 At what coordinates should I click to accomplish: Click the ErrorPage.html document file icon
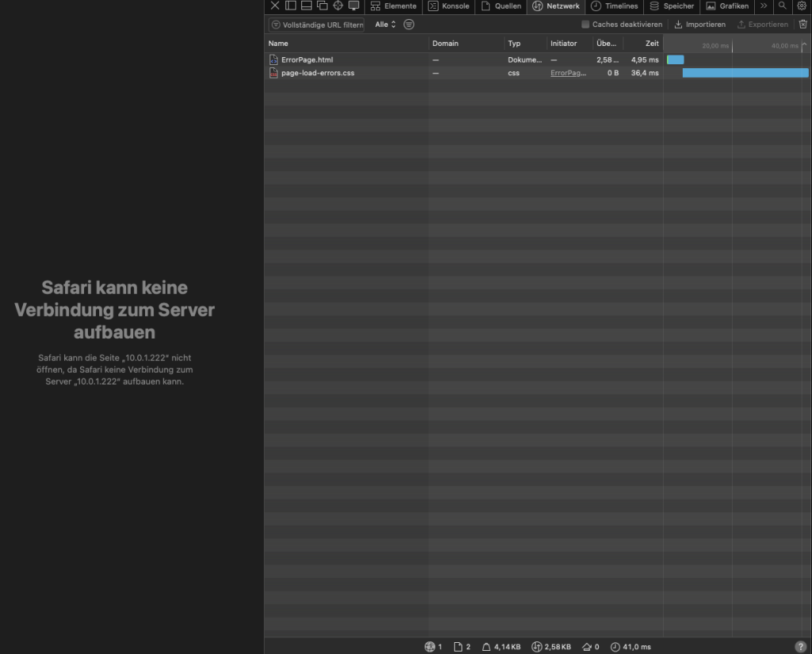coord(274,60)
